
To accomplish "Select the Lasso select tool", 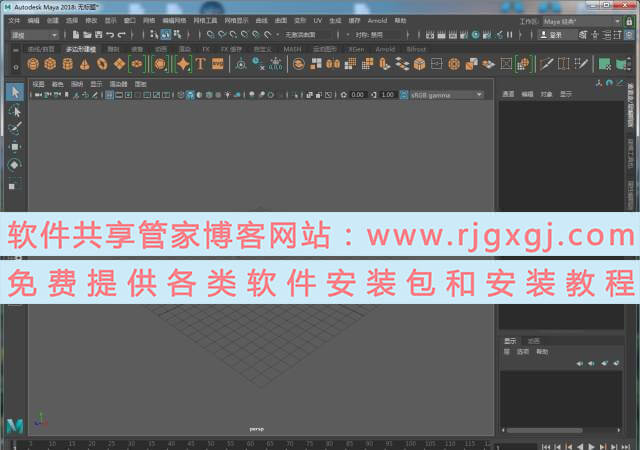I will tap(15, 111).
